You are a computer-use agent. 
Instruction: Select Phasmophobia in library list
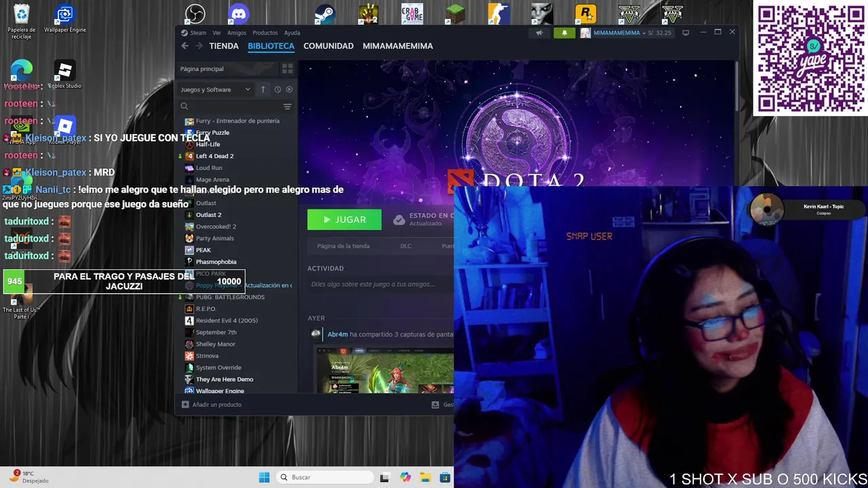pos(216,262)
